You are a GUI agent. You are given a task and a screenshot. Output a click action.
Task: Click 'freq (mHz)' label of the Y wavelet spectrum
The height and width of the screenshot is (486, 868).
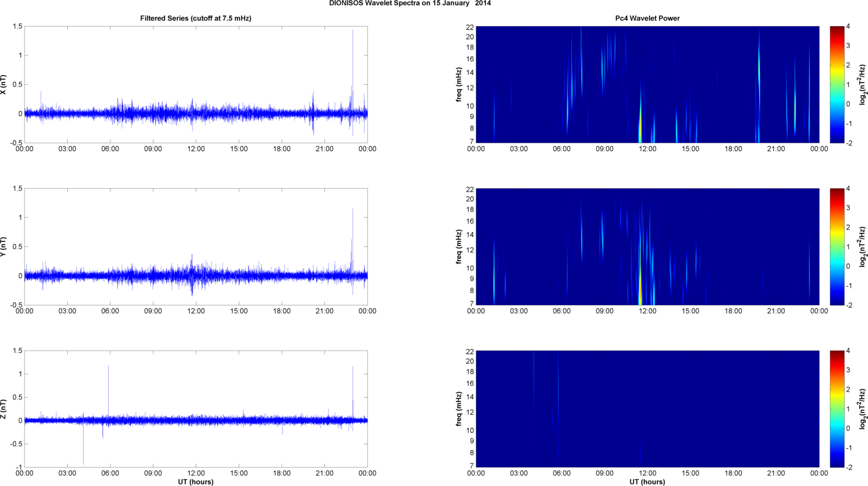[459, 247]
